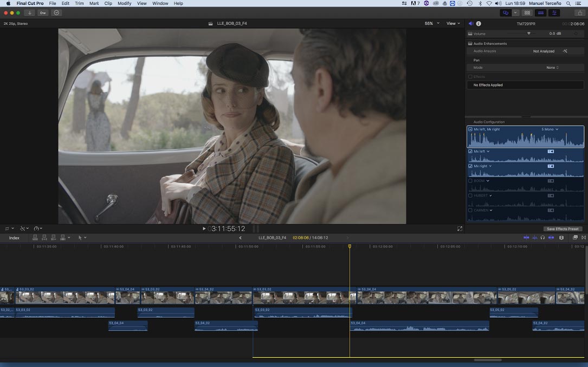This screenshot has height=367, width=588.
Task: Open the Mark menu
Action: [x=94, y=3]
